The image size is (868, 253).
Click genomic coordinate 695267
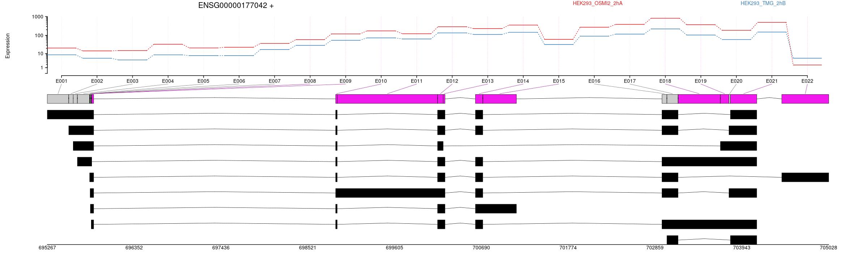coord(47,248)
